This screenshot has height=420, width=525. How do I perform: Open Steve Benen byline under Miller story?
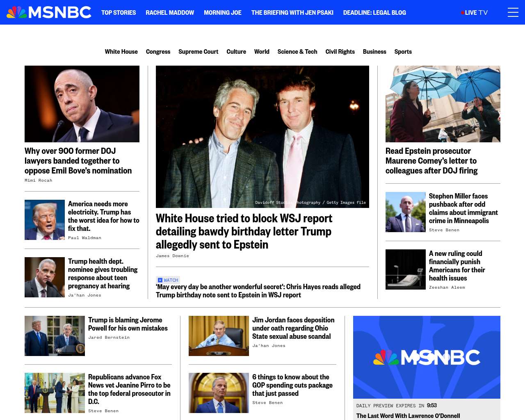444,230
